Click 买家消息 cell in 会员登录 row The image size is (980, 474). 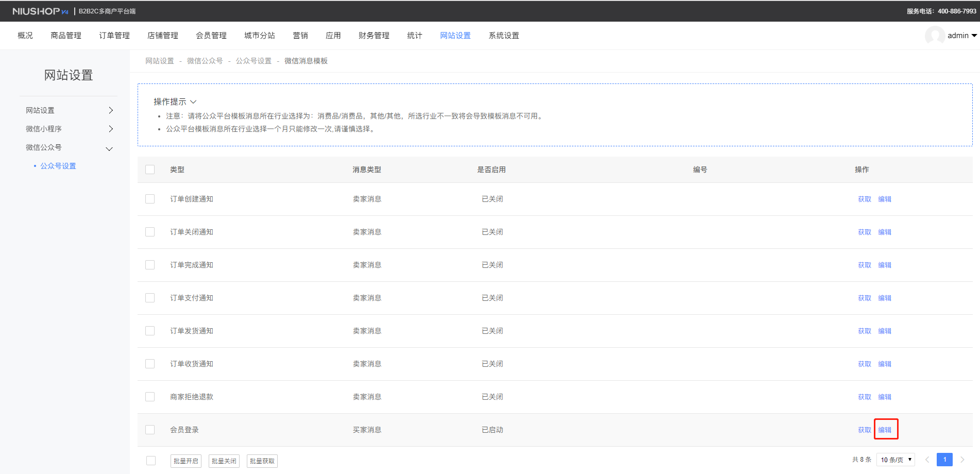click(367, 430)
